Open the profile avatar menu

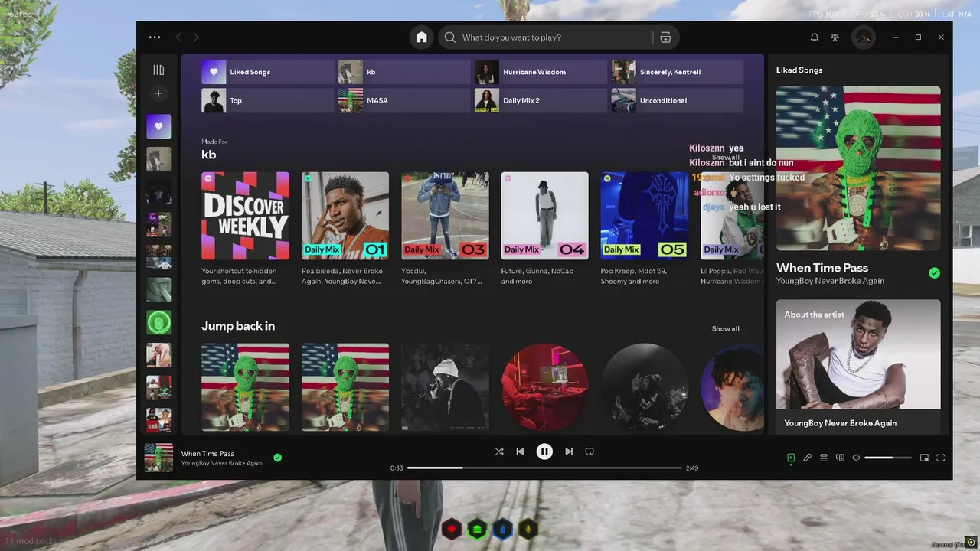pos(864,37)
